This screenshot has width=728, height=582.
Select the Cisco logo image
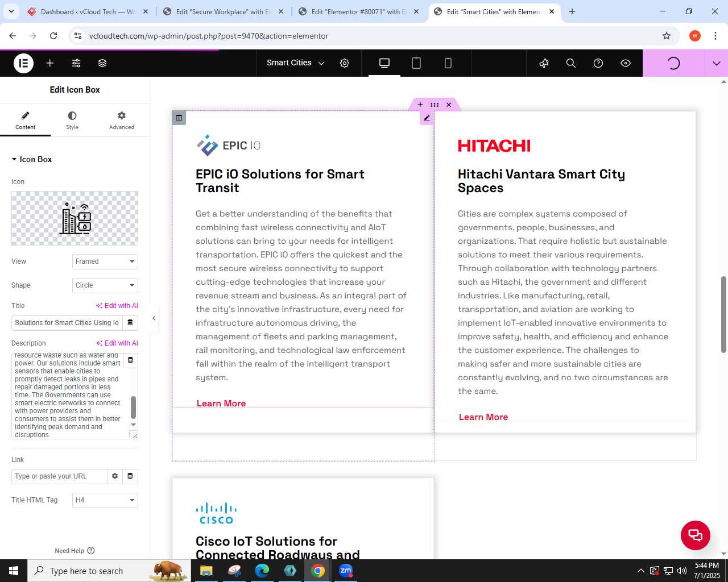[217, 513]
